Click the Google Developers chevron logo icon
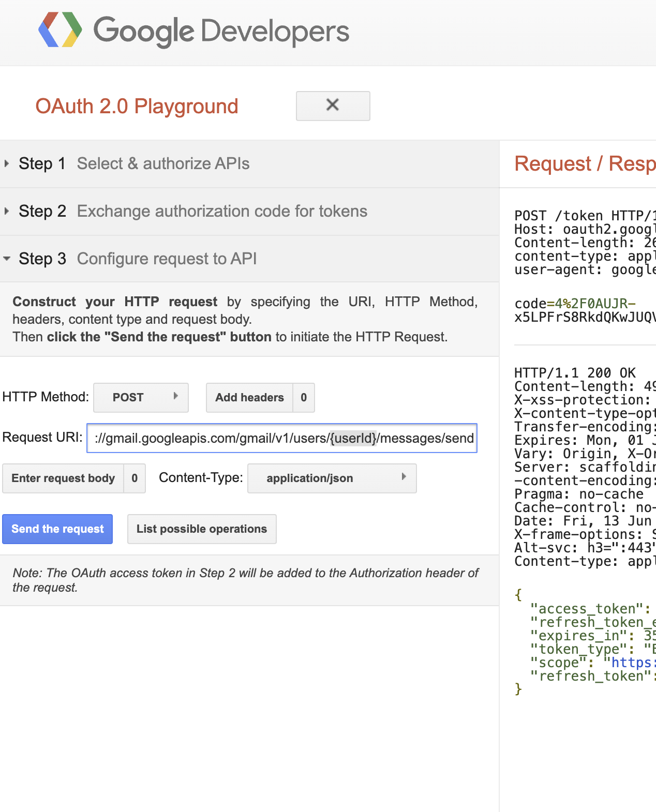Screen dimensions: 656x812 pos(60,29)
